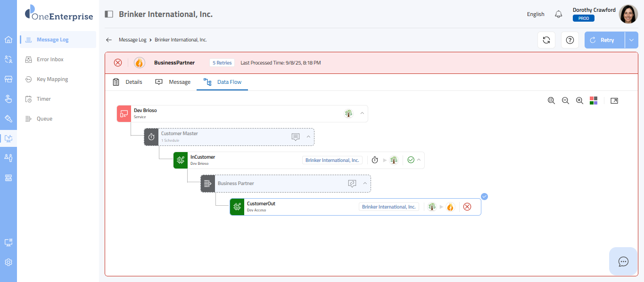The width and height of the screenshot is (644, 282).
Task: Click the color legend squares icon
Action: coord(594,101)
